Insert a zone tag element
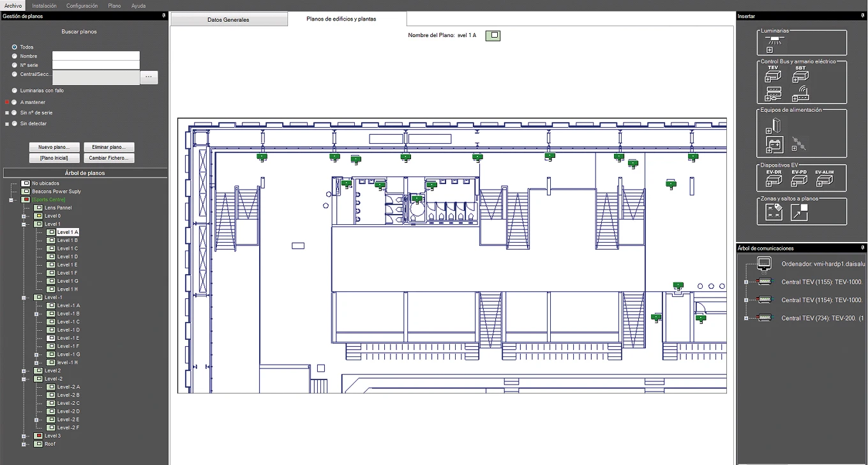Viewport: 868px width, 465px height. coord(774,213)
